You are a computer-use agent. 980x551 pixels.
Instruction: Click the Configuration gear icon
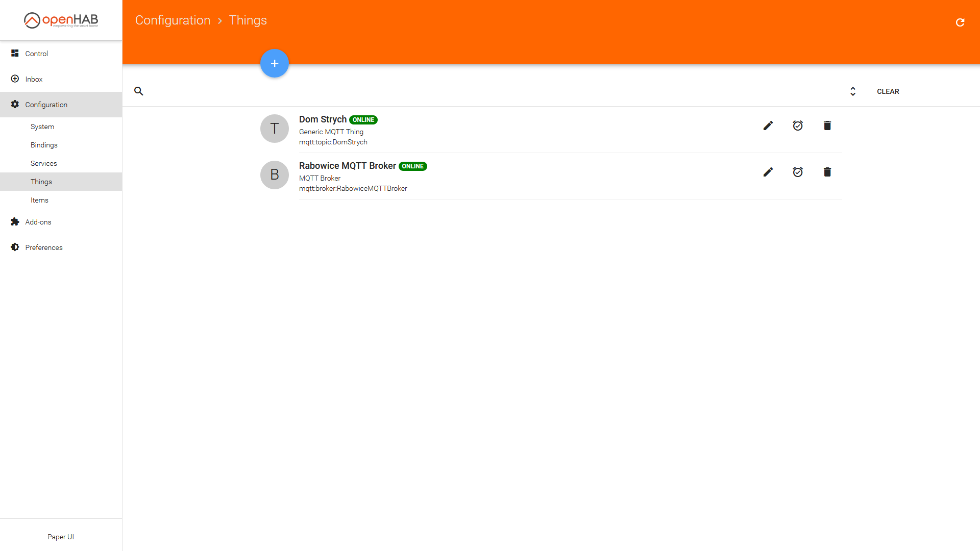click(15, 104)
